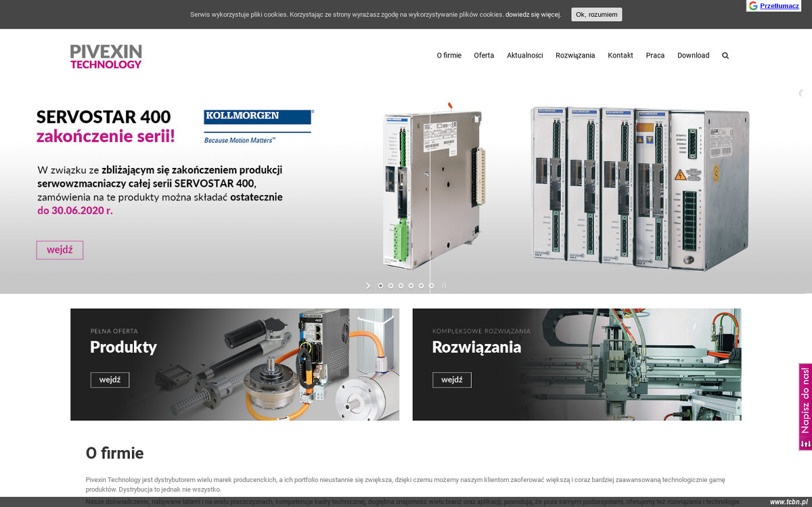Click the Servostar drive group image

click(x=639, y=188)
